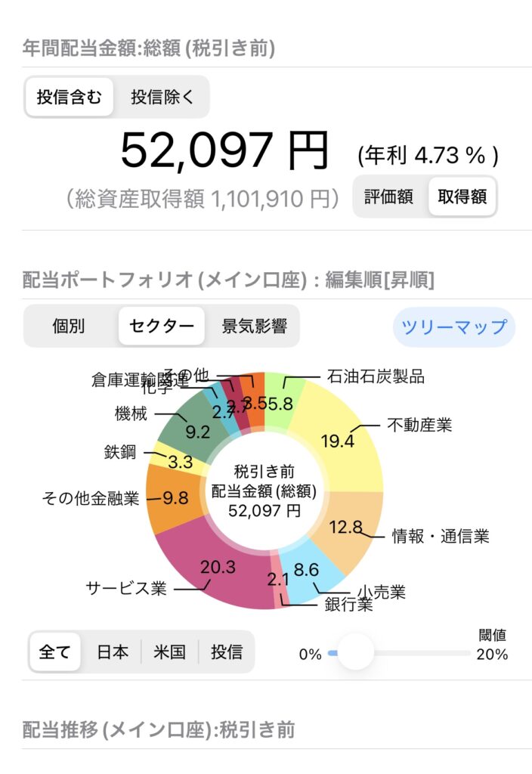Select the 投信含む toggle option
This screenshot has height=774, width=532.
tap(69, 98)
